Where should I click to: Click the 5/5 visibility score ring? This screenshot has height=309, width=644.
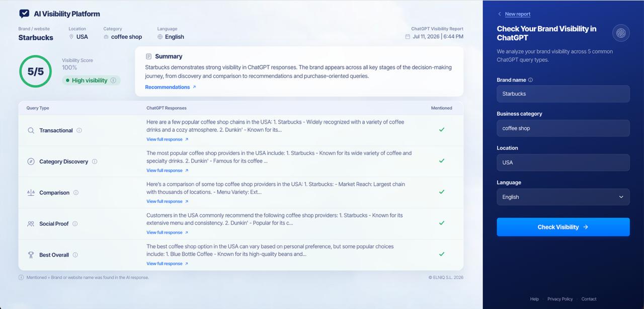click(35, 71)
